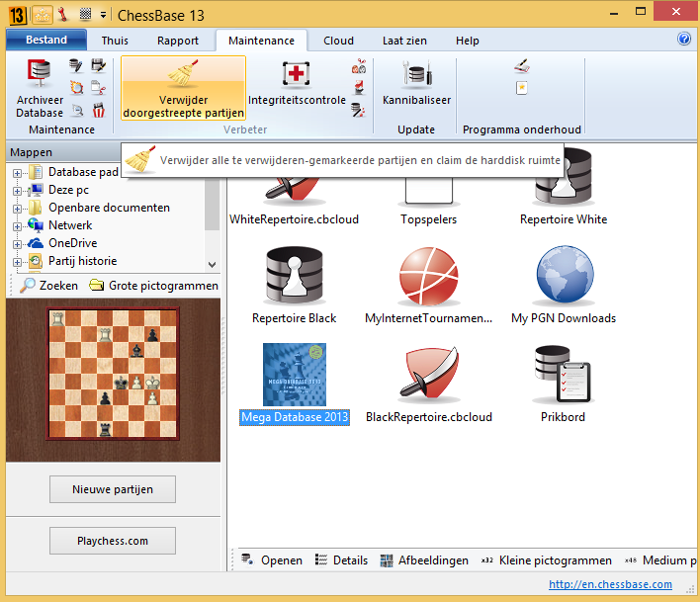Click the red bin-with-arrow icon in Verbeter
700x602 pixels.
(359, 87)
